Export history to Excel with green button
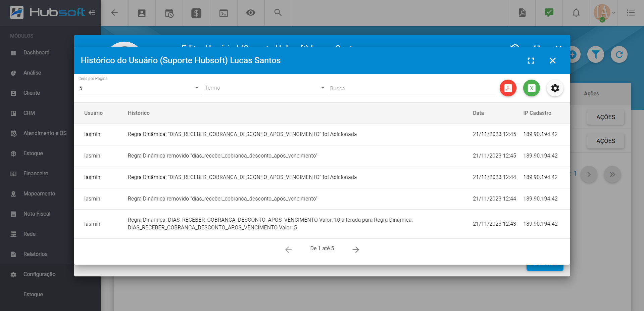 532,88
